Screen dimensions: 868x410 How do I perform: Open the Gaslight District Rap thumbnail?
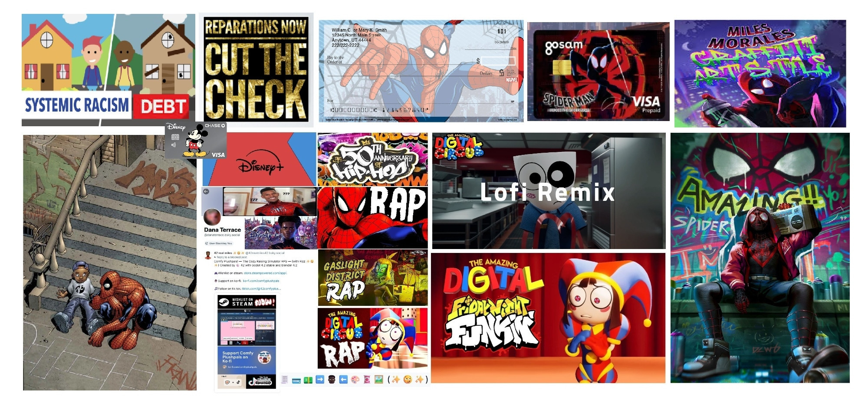[x=373, y=278]
